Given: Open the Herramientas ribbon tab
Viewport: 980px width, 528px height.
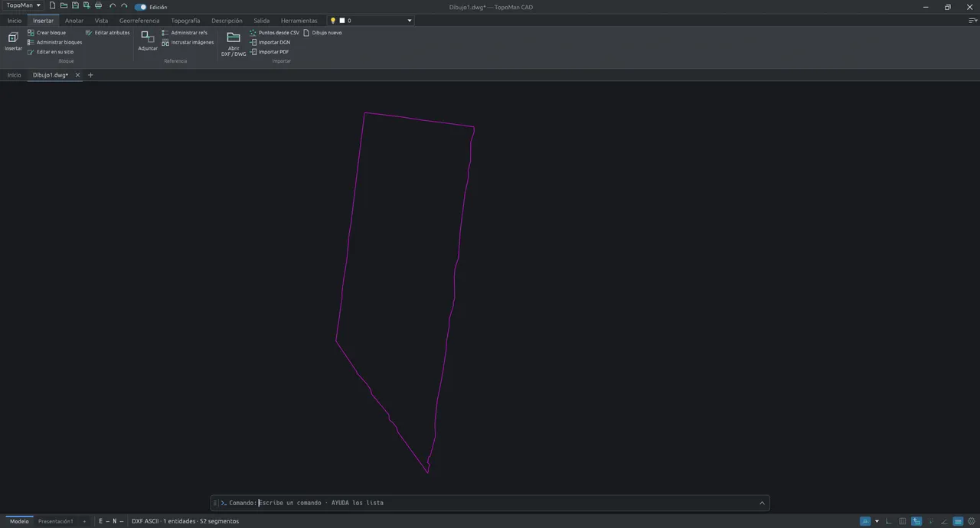Looking at the screenshot, I should (x=299, y=21).
